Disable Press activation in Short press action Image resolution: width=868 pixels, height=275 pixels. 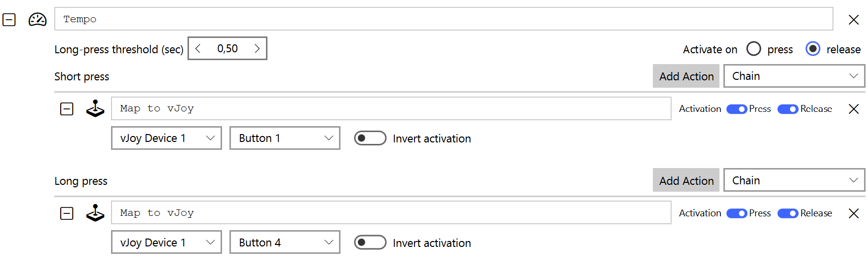(x=737, y=109)
